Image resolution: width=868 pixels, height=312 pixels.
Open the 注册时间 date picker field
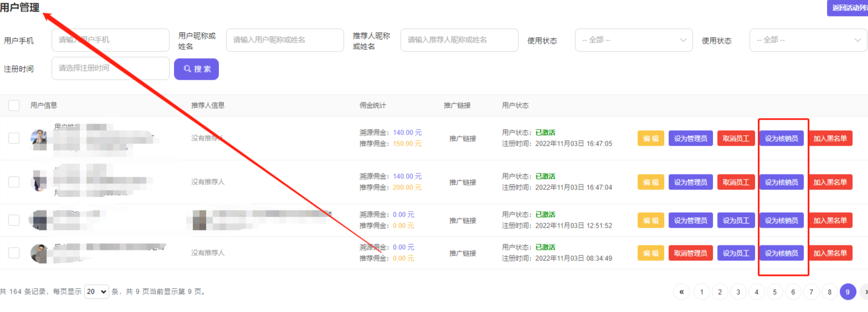(x=110, y=68)
